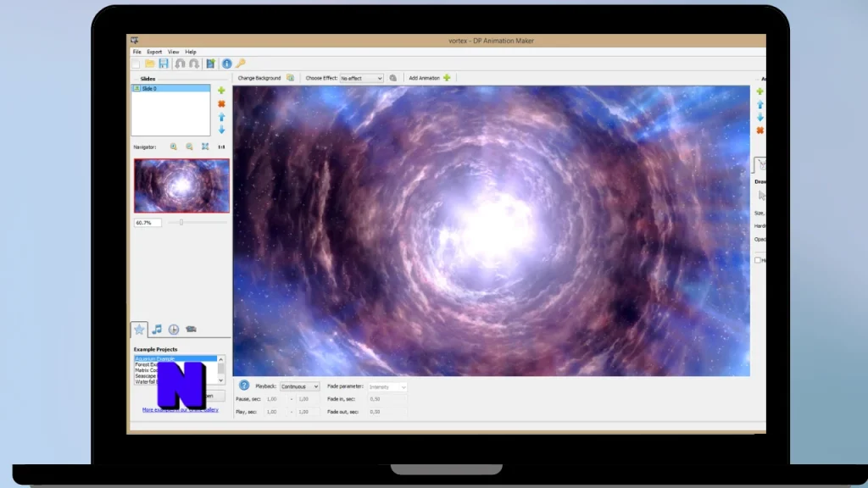The height and width of the screenshot is (488, 868).
Task: Add a new slide with the green plus
Action: tap(221, 90)
